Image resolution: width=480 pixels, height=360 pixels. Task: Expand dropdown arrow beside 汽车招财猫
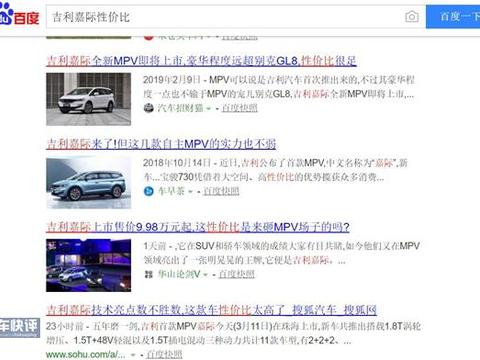point(209,109)
